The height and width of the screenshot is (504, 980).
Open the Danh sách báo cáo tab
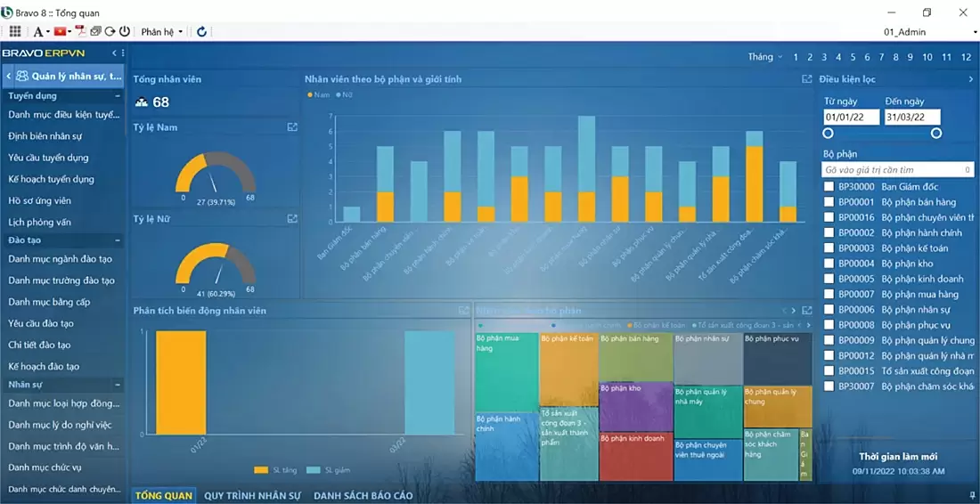pyautogui.click(x=363, y=495)
